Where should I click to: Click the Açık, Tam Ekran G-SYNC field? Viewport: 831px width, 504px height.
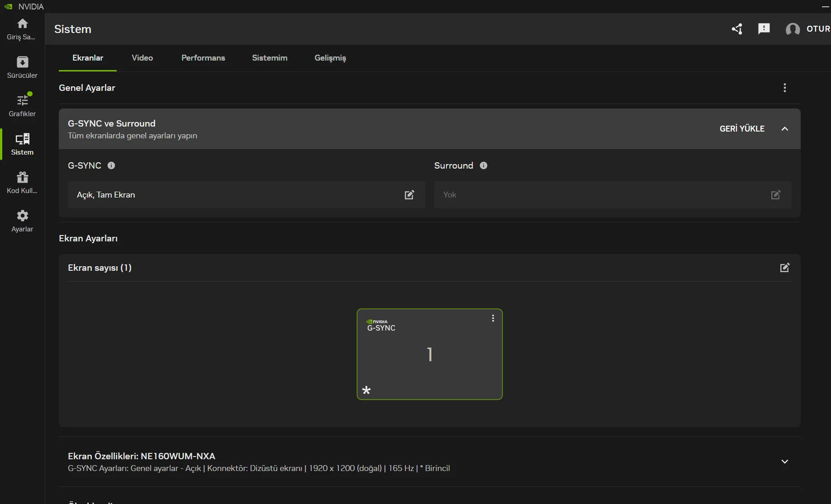[x=247, y=195]
